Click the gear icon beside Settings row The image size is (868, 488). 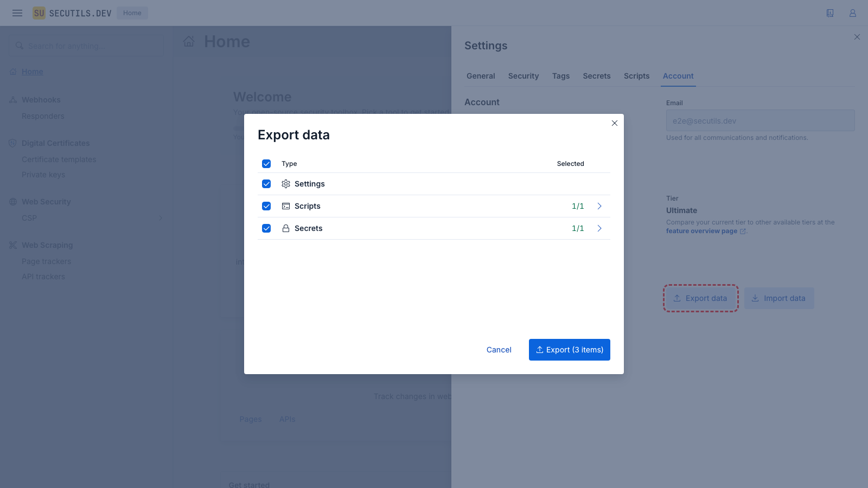click(286, 184)
